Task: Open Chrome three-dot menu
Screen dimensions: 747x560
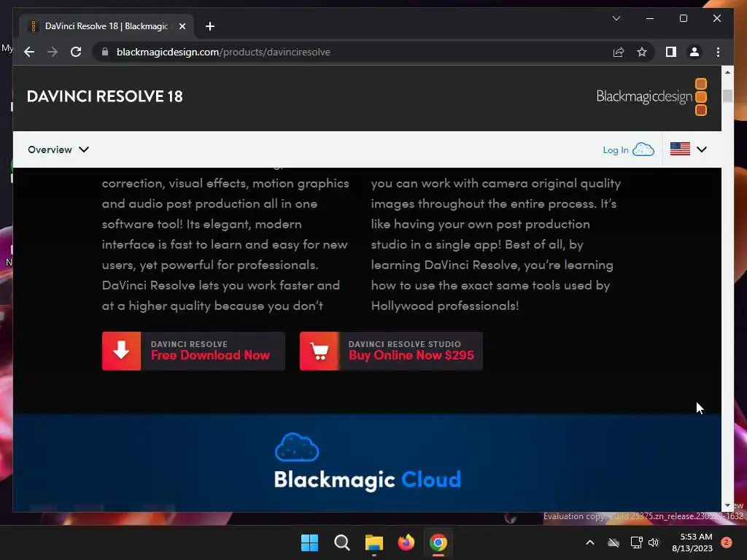Action: point(718,52)
